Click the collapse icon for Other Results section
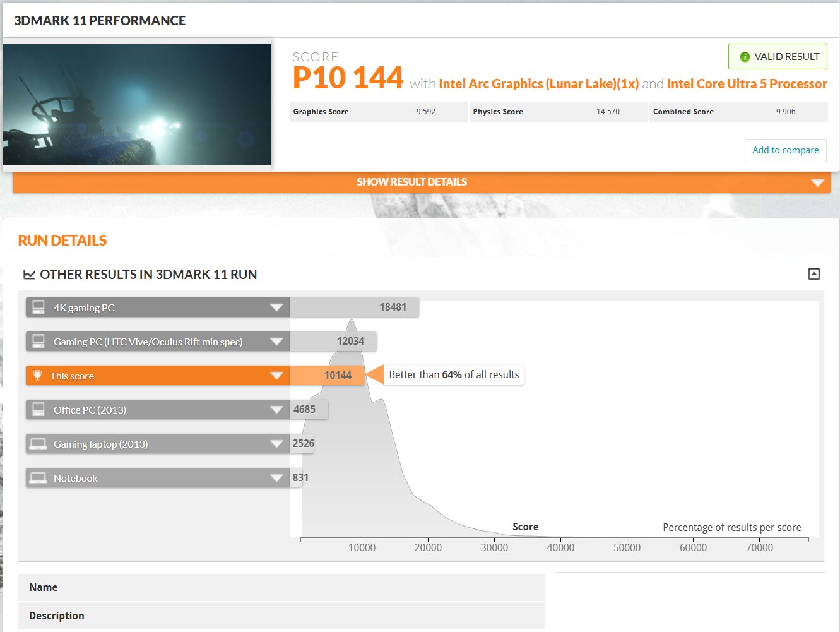This screenshot has height=632, width=840. tap(814, 274)
